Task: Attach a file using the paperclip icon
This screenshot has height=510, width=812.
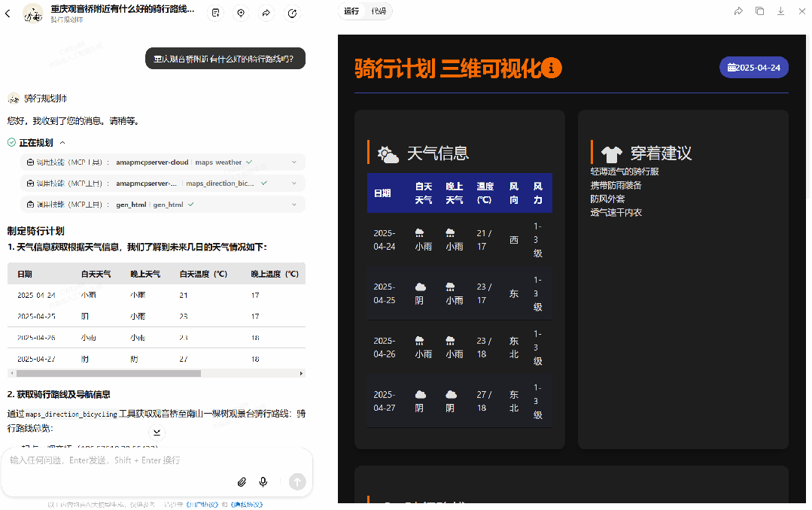Action: point(242,481)
